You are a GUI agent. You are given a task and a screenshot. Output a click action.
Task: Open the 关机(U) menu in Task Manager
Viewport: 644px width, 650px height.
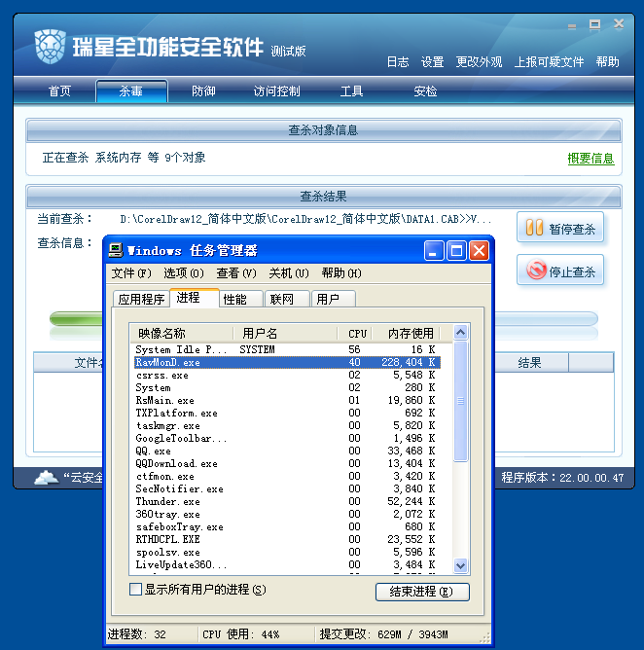[x=289, y=273]
